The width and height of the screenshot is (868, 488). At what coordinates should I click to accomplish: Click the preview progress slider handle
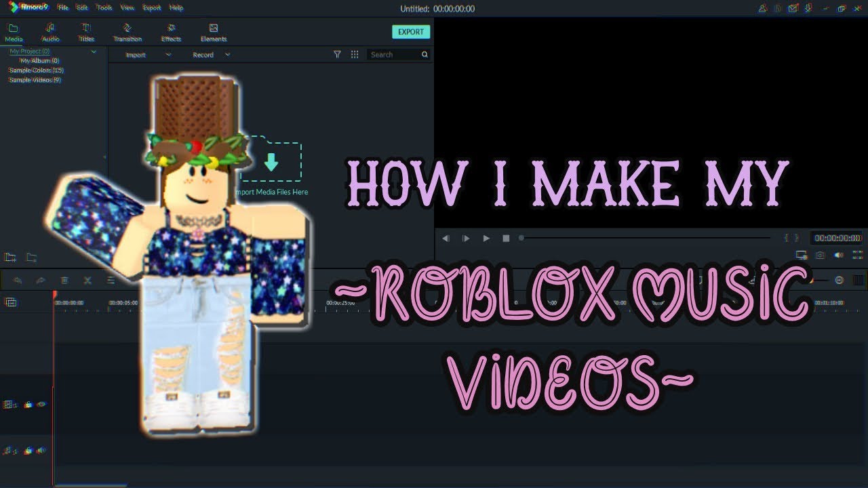coord(521,238)
